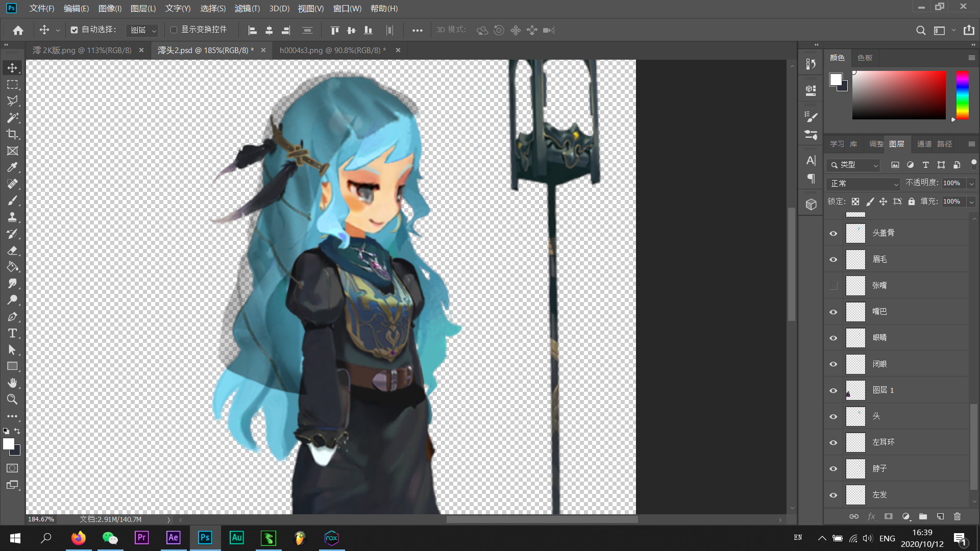Hide the 眉毛 layer
The width and height of the screenshot is (980, 551).
(x=834, y=259)
